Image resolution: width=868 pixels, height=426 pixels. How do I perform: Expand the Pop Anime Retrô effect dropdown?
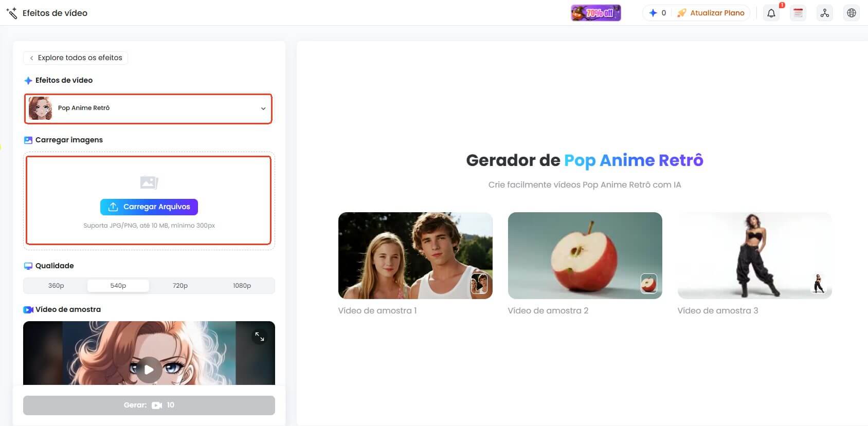pos(148,108)
